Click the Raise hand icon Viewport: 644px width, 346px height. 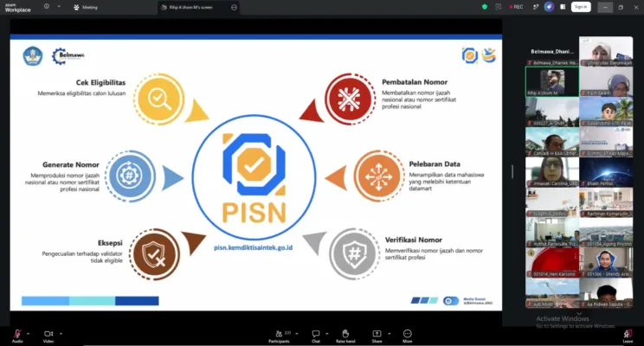345,334
